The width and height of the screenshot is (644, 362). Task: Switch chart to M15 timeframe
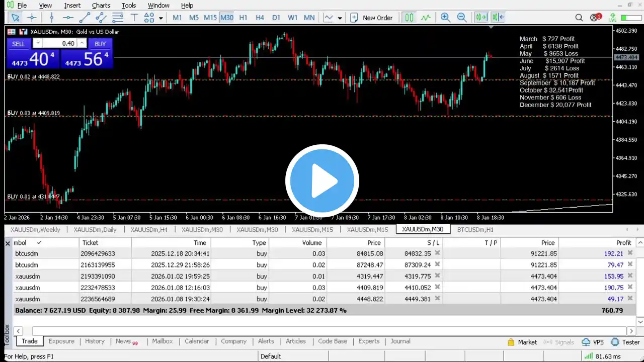coord(210,18)
